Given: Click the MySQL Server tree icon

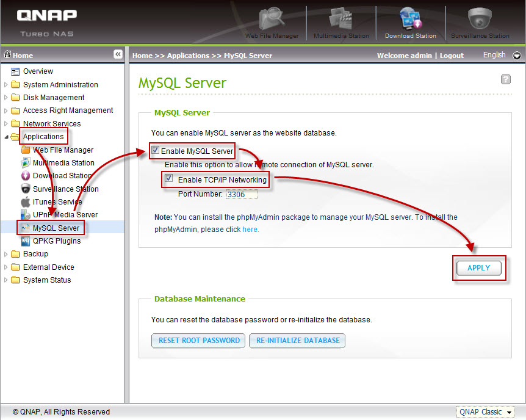Looking at the screenshot, I should (x=26, y=228).
